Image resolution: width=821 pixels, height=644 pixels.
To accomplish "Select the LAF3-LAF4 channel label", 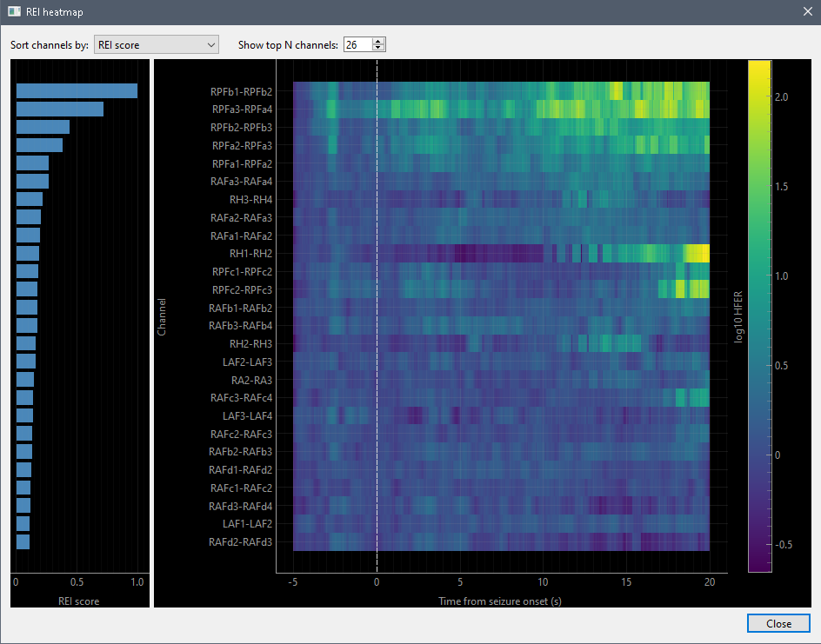I will pos(247,416).
